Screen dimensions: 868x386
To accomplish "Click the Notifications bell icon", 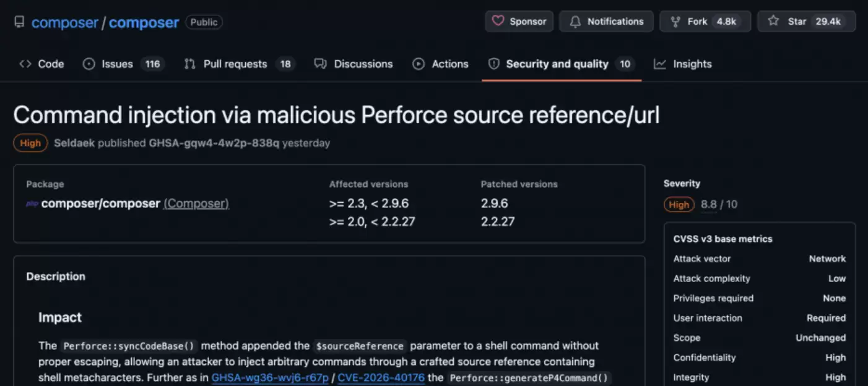I will click(575, 21).
